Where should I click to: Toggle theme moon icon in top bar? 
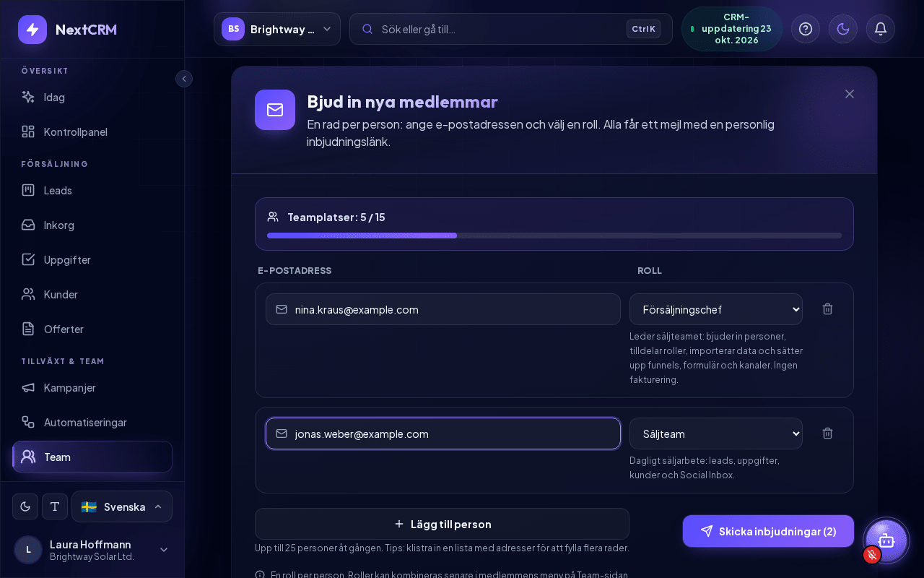843,29
